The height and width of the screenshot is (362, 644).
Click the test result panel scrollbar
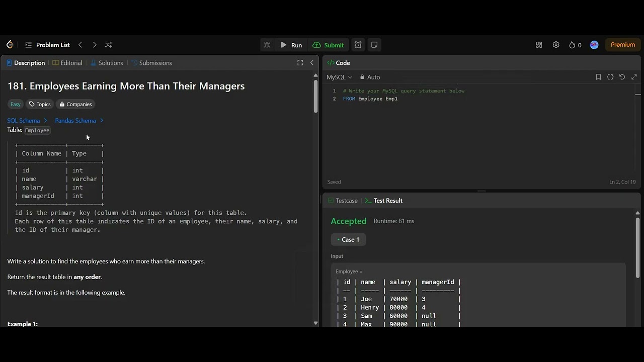[637, 247]
